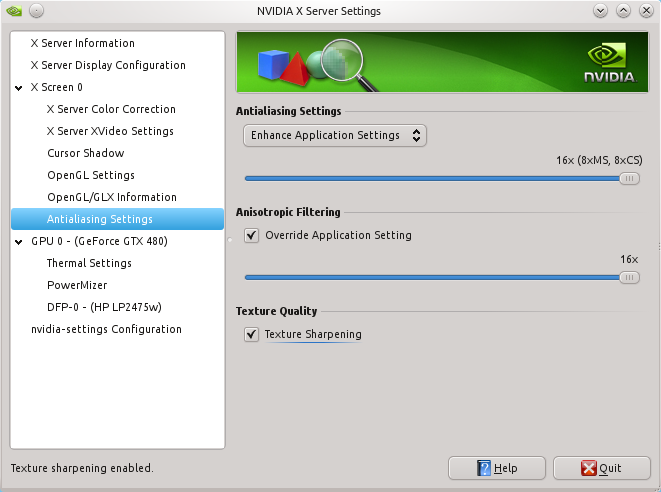Screen dimensions: 661x492
Task: Select X Server Information
Action: coord(83,43)
